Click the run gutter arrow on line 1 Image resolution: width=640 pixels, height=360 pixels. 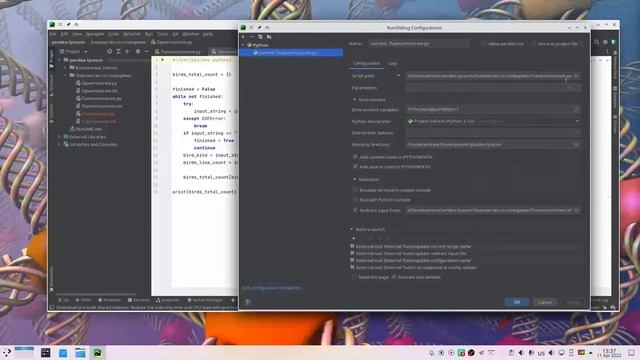tap(162, 60)
